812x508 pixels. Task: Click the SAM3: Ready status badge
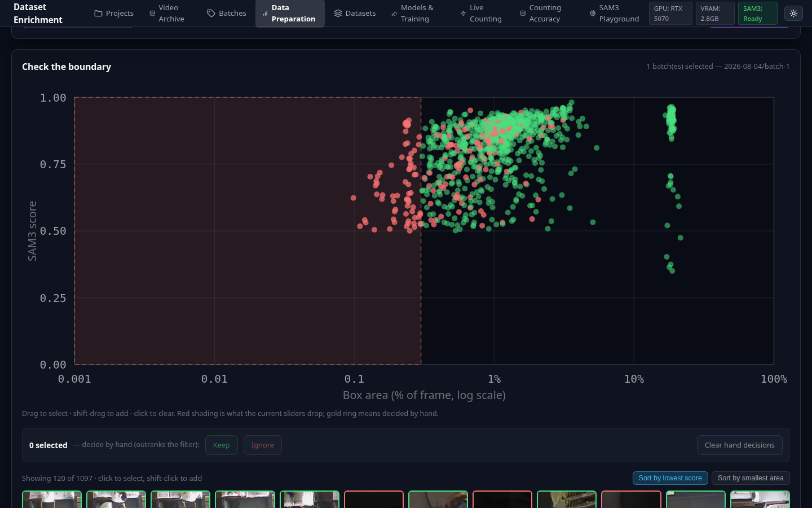[x=757, y=13]
